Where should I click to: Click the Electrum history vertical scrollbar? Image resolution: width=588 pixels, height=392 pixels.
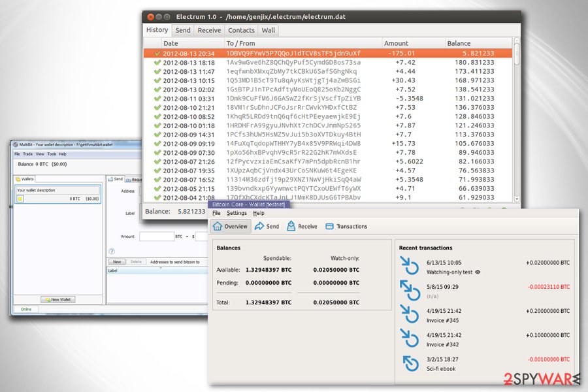tap(517, 120)
